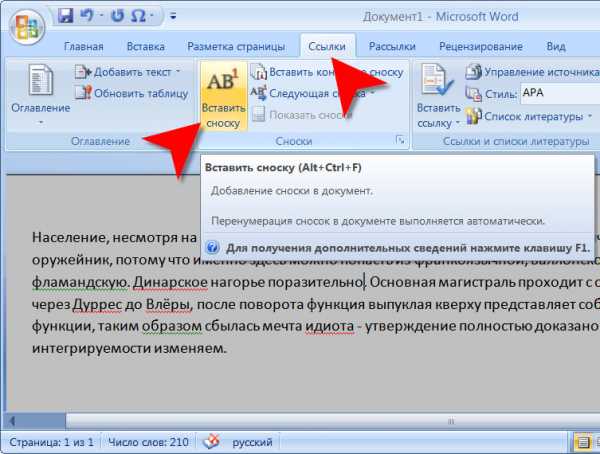600x454 pixels.
Task: Click the spell check icon in status bar
Action: pos(212,441)
